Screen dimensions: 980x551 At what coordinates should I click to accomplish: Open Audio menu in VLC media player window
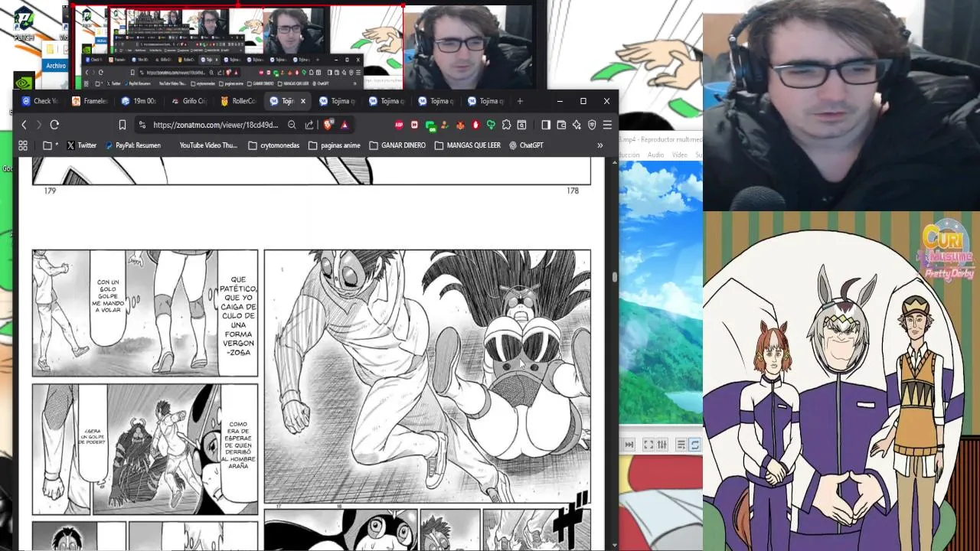[656, 155]
